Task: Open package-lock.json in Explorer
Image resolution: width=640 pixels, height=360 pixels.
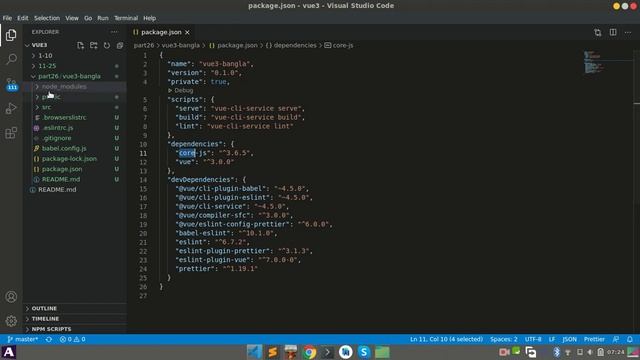Action: 69,159
